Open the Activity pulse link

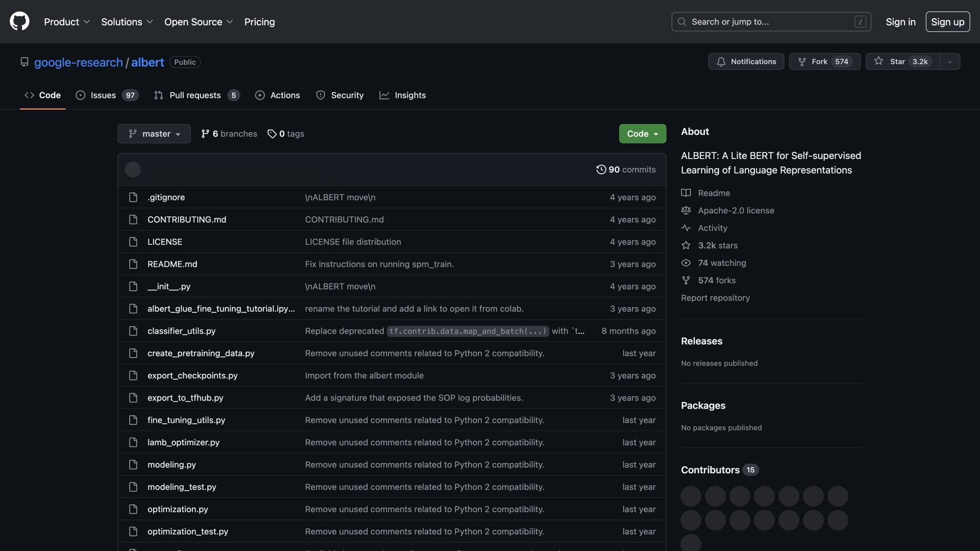point(712,228)
